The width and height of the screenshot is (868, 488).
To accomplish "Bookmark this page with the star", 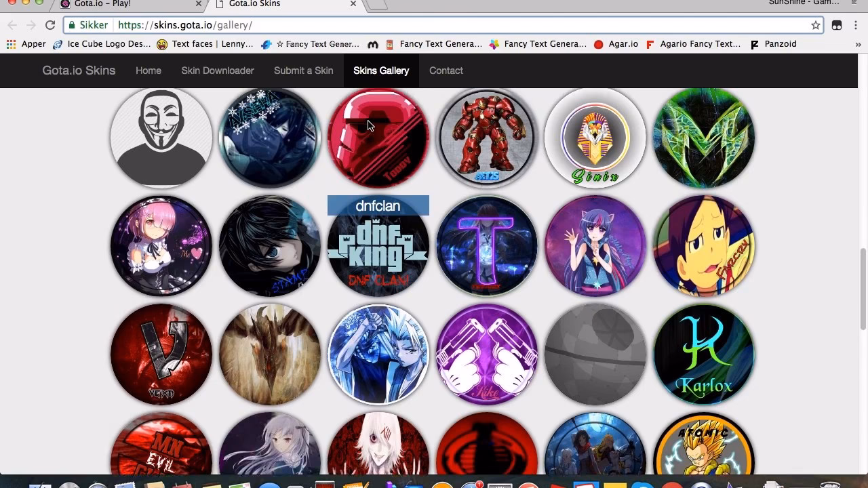I will click(815, 25).
